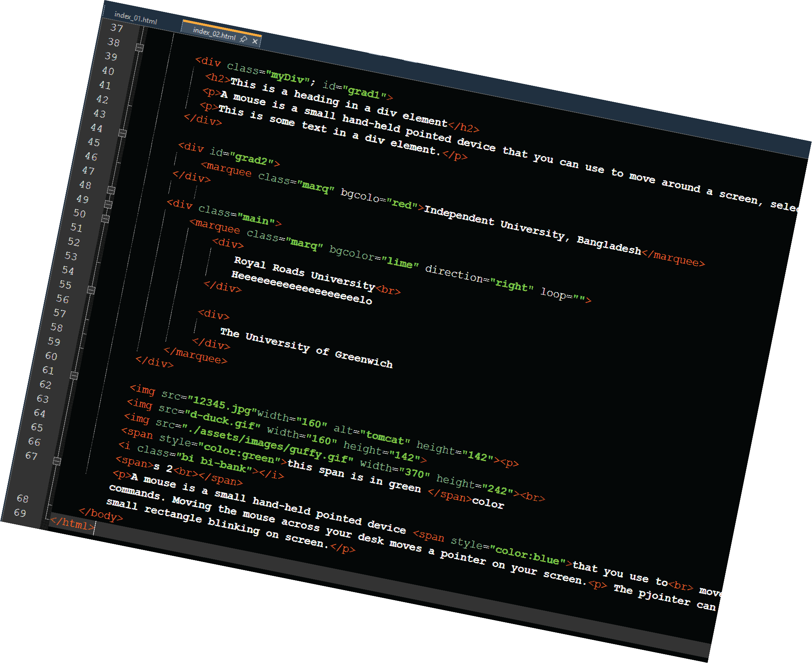Click line number 60 in the gutter
This screenshot has width=812, height=663.
click(51, 356)
